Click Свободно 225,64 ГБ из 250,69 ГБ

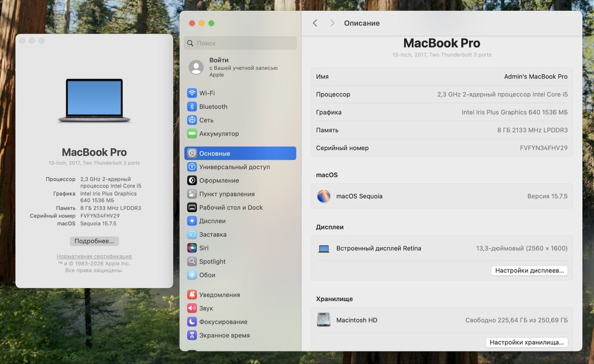516,320
